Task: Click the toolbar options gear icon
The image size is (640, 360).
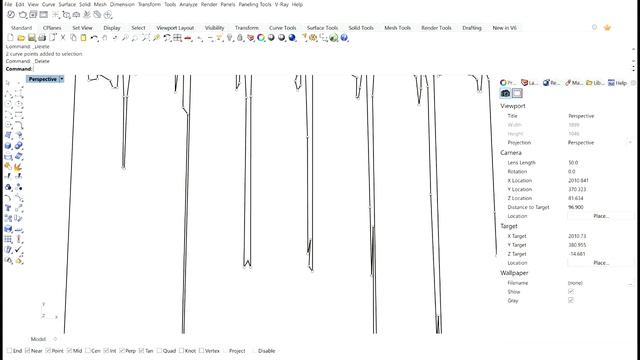Action: coord(594,27)
